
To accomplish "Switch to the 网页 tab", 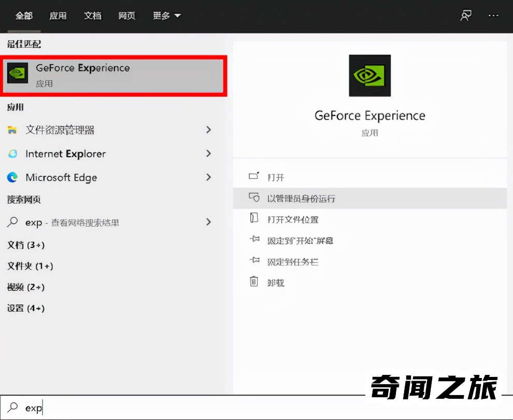I will (x=127, y=16).
